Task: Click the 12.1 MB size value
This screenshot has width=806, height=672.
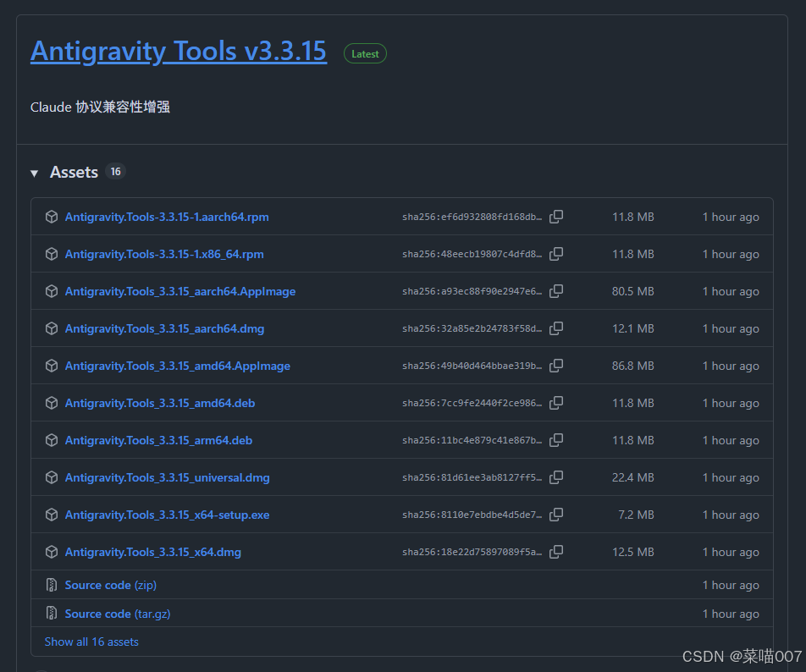Action: coord(632,328)
